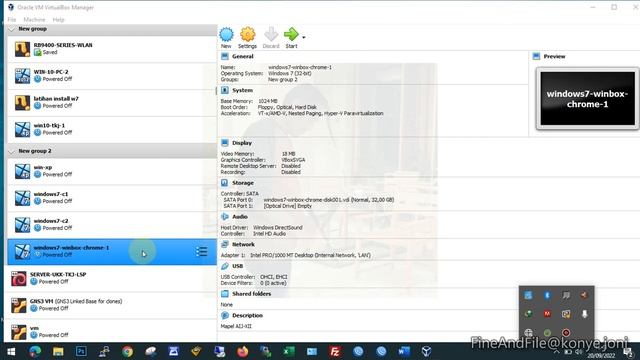Select the WIN-10-PC-2 virtual machine
640x360 pixels.
[x=112, y=76]
